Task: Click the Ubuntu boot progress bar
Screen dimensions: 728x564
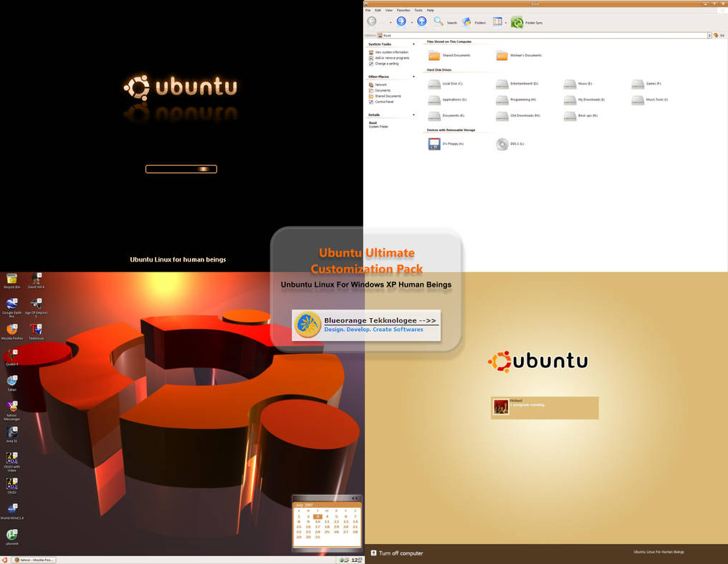Action: click(181, 169)
